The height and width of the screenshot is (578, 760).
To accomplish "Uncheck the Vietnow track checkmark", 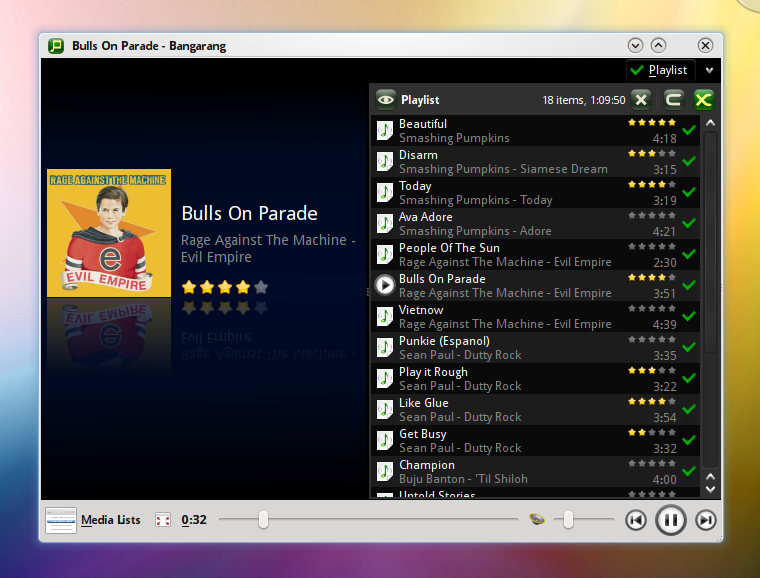I will (x=689, y=316).
